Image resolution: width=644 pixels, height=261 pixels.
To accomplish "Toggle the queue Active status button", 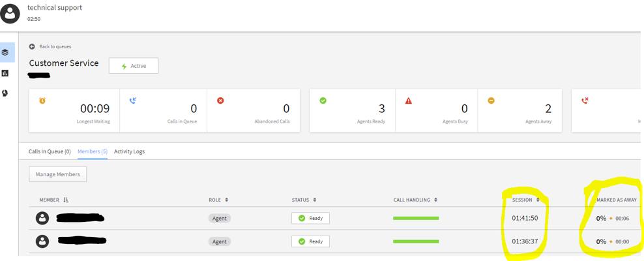I will [134, 66].
